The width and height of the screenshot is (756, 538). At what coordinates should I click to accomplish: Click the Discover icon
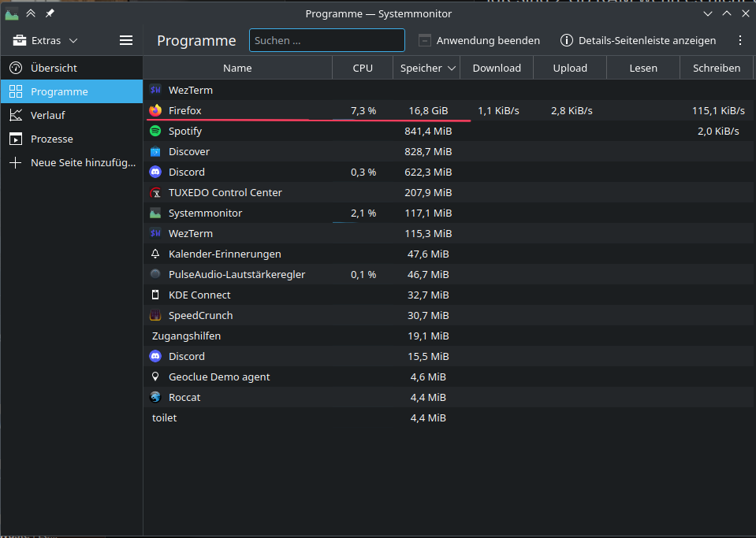[155, 151]
